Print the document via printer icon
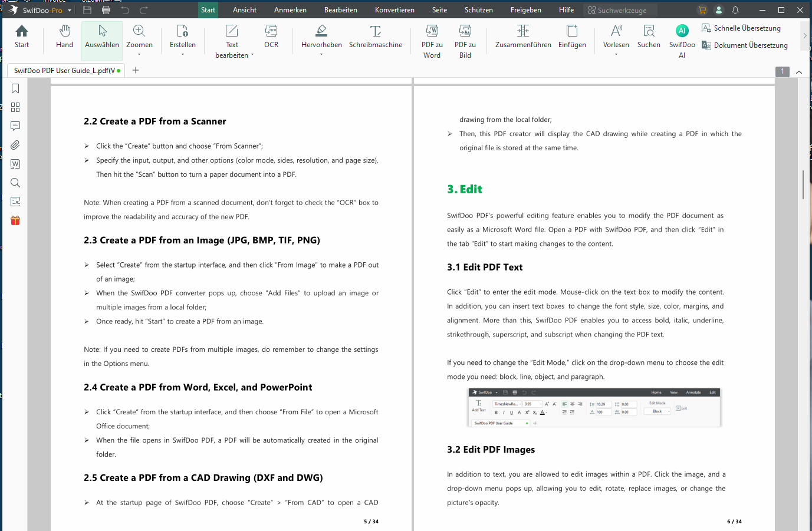 pos(106,10)
